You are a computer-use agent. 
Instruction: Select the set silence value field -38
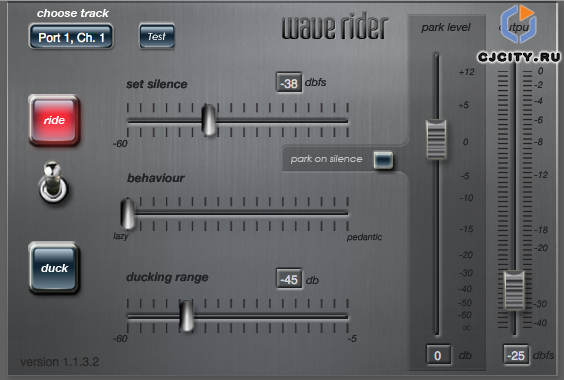289,83
